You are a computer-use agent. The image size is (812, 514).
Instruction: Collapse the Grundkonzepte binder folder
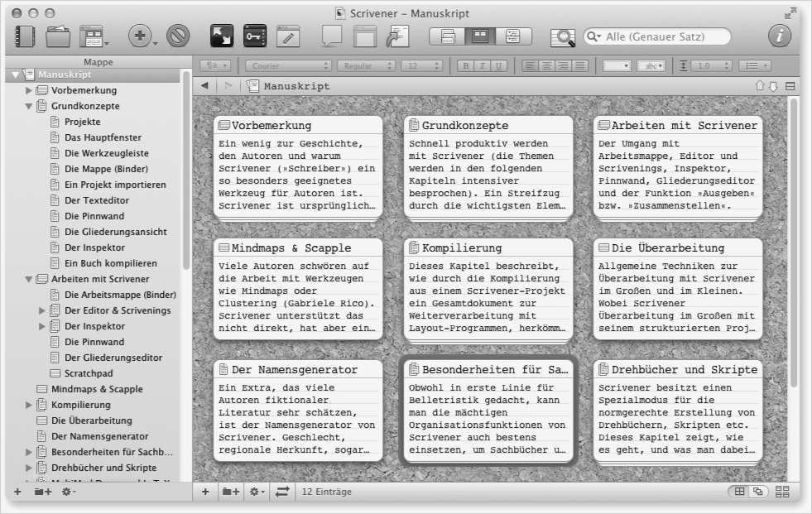click(28, 106)
